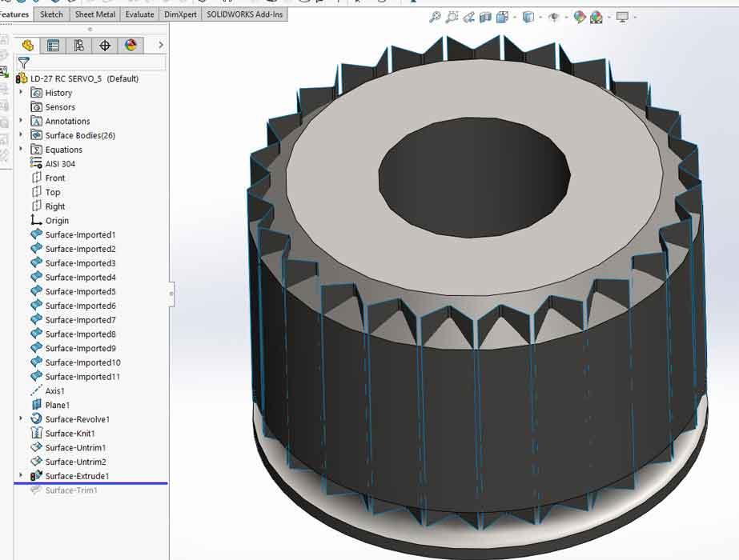Toggle the Hide/Show Items icon
Image resolution: width=739 pixels, height=560 pixels.
[x=554, y=18]
